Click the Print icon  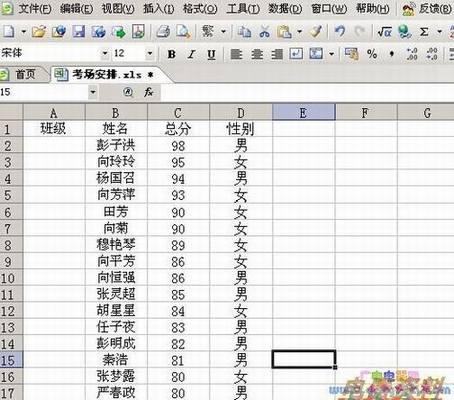tap(163, 32)
